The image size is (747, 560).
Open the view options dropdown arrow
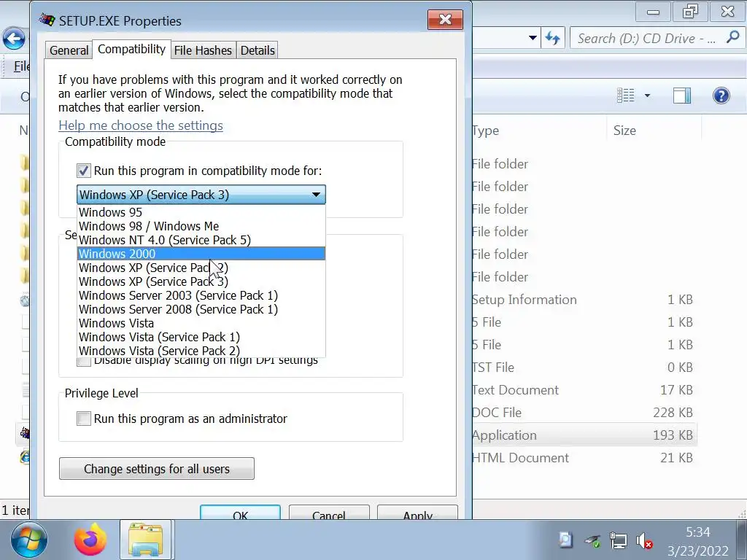pyautogui.click(x=647, y=96)
